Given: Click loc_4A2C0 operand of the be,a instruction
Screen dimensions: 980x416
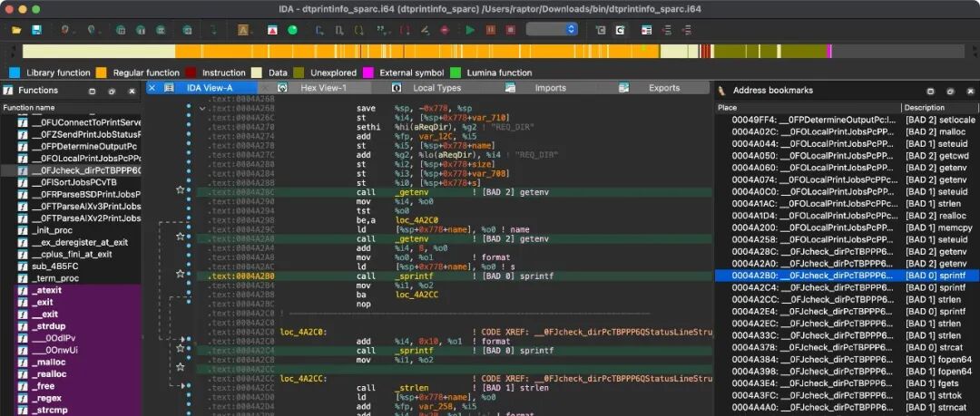Looking at the screenshot, I should (415, 220).
